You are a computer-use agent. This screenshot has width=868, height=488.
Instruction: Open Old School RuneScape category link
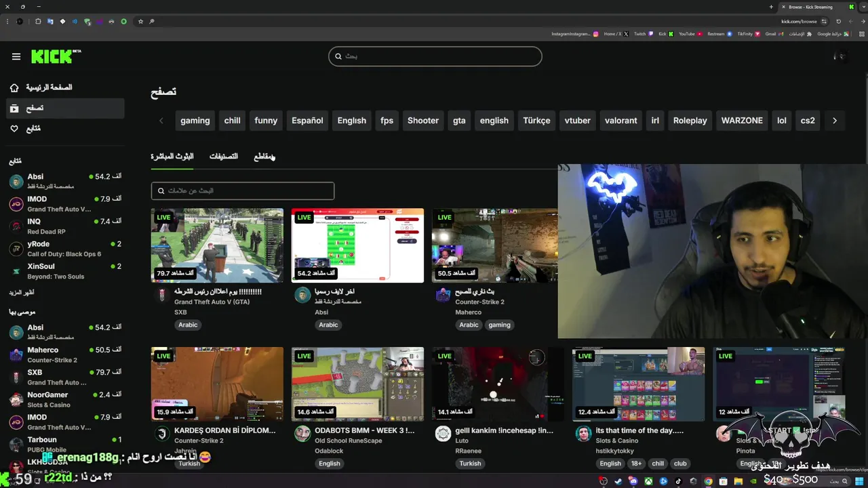[x=349, y=441]
